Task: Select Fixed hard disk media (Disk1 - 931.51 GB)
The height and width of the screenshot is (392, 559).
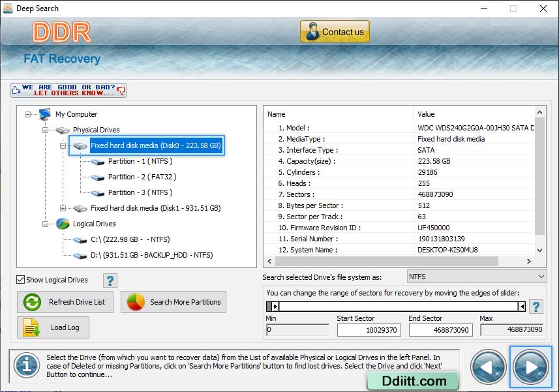Action: (x=155, y=208)
